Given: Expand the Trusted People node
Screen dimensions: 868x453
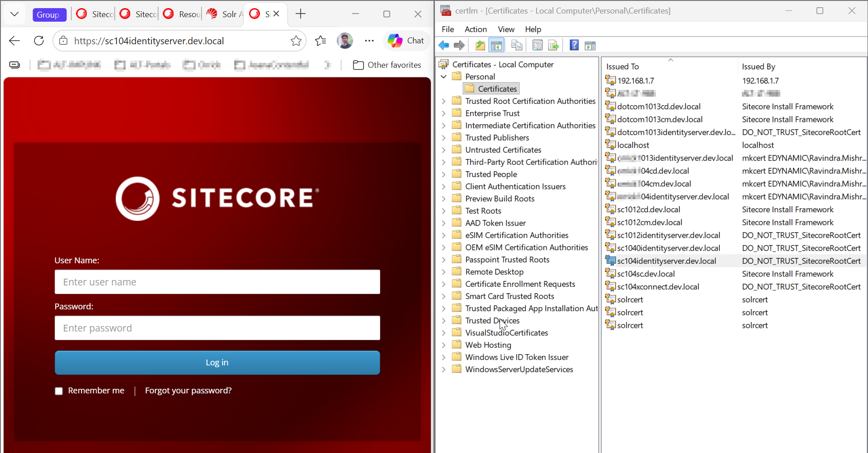Looking at the screenshot, I should tap(443, 174).
